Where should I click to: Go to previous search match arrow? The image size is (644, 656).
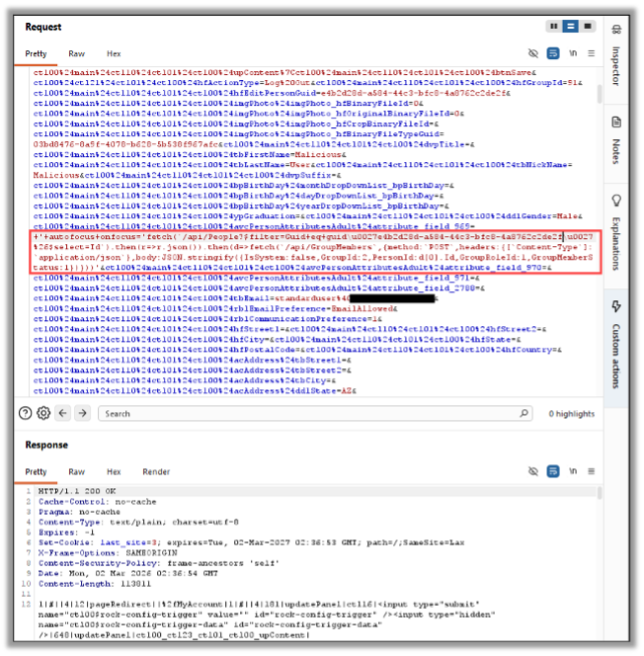coord(63,413)
